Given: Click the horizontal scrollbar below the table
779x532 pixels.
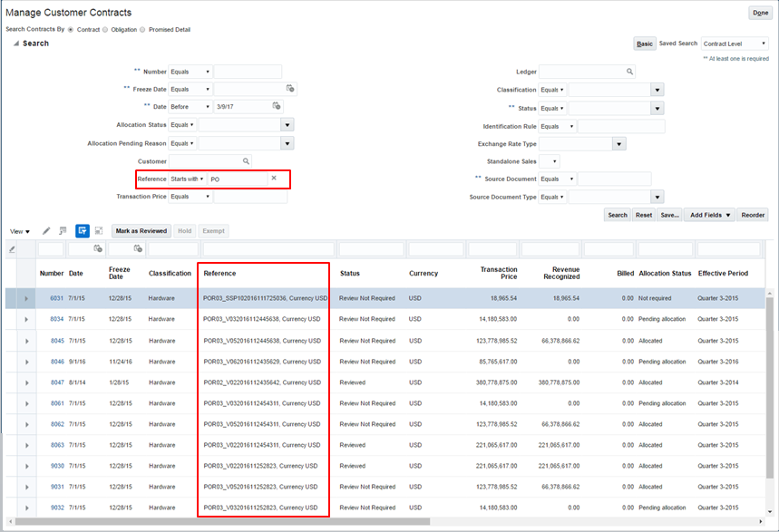Looking at the screenshot, I should pos(363,521).
